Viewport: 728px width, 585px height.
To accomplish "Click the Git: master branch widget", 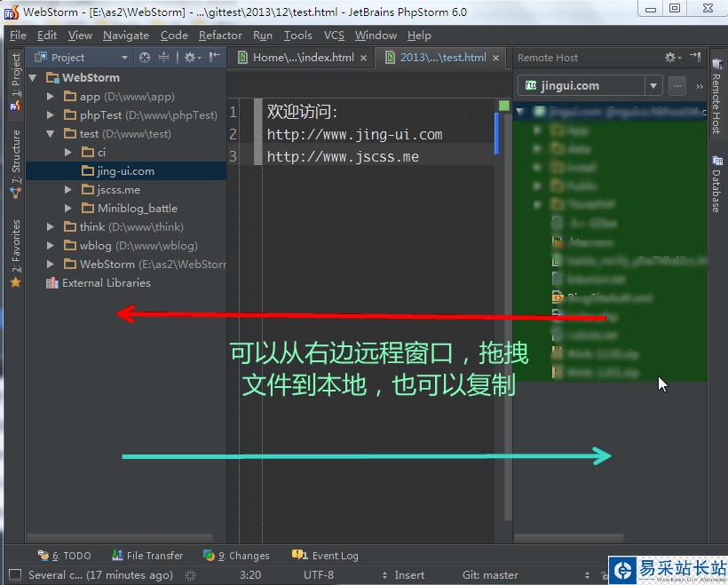I will pyautogui.click(x=490, y=574).
